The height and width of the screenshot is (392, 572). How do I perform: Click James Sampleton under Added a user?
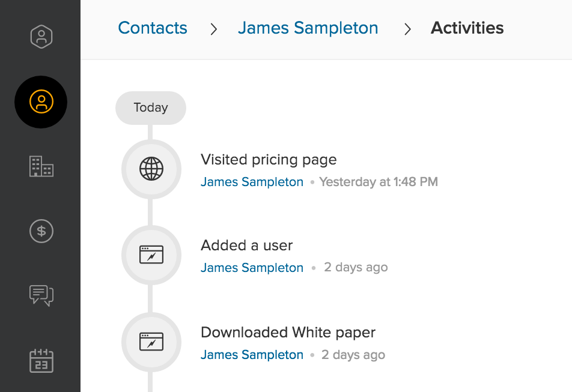tap(252, 268)
